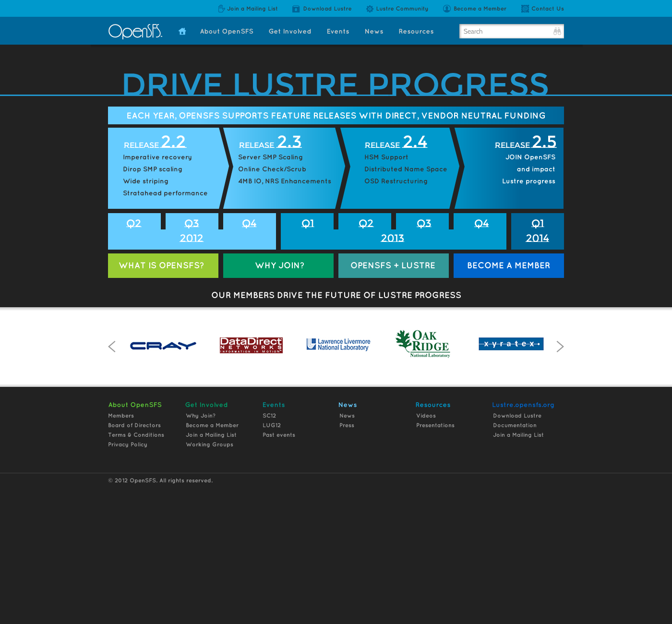
Task: Select Q3 under 2012 timeline
Action: [x=192, y=223]
